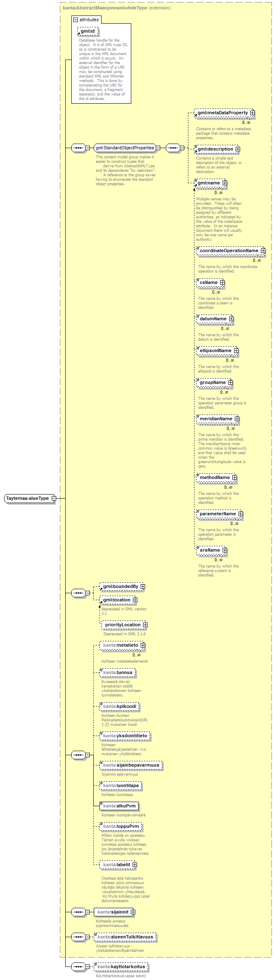This screenshot has width=276, height=980.
Task: Collapse the sequence containing gml:boundedBy
Action: [87, 593]
